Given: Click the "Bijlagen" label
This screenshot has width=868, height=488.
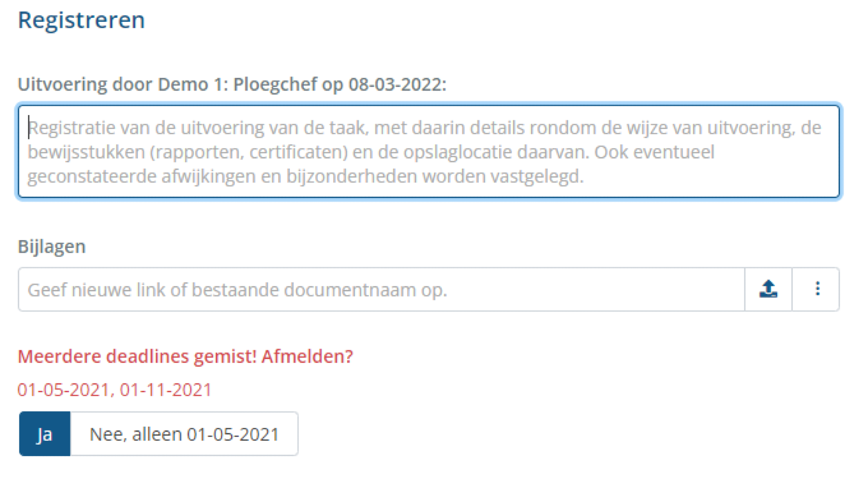Looking at the screenshot, I should click(52, 247).
